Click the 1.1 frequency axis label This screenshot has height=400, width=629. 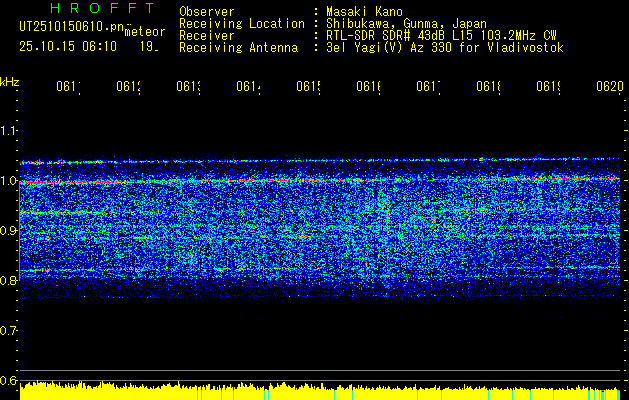[8, 131]
